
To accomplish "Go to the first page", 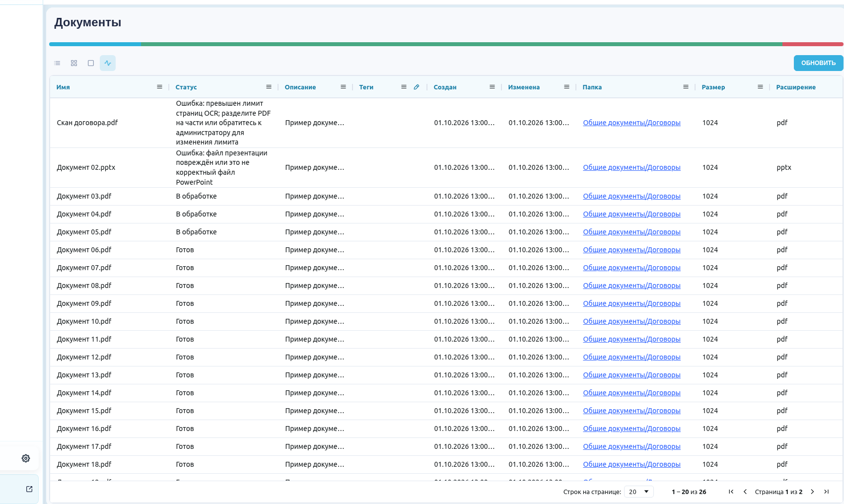I will (x=731, y=492).
